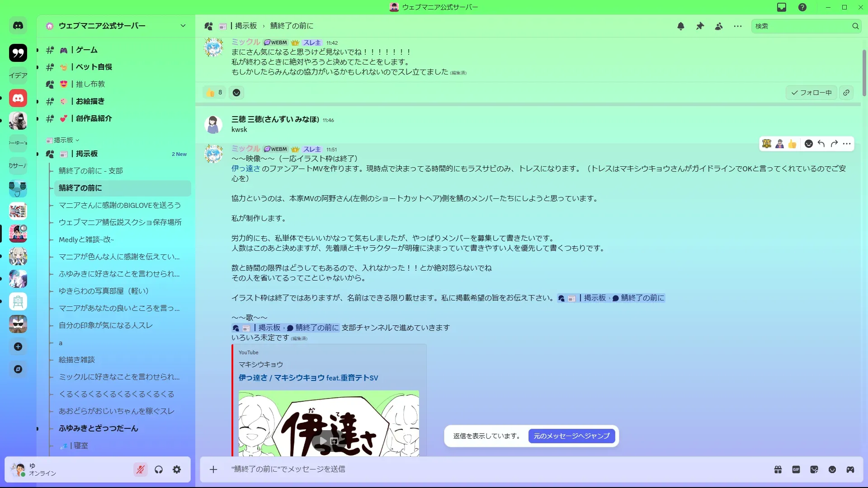Open the 伊っ達さ YouTube video link
This screenshot has width=868, height=488.
[308, 378]
